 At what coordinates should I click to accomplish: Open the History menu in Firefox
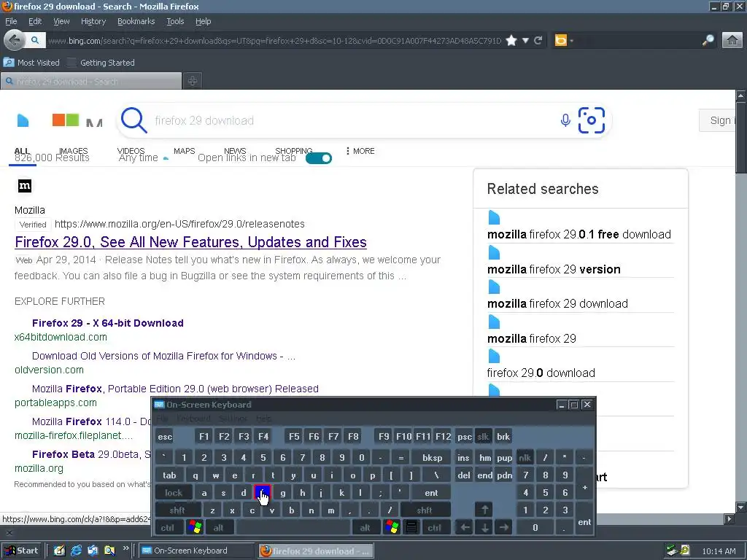(93, 21)
